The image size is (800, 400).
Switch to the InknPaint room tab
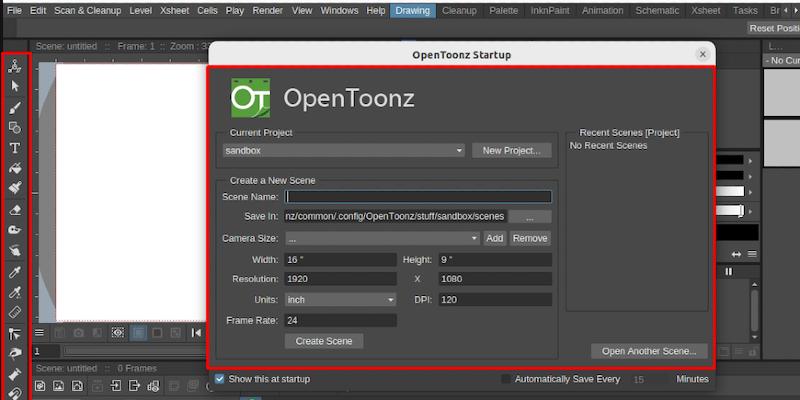click(549, 10)
